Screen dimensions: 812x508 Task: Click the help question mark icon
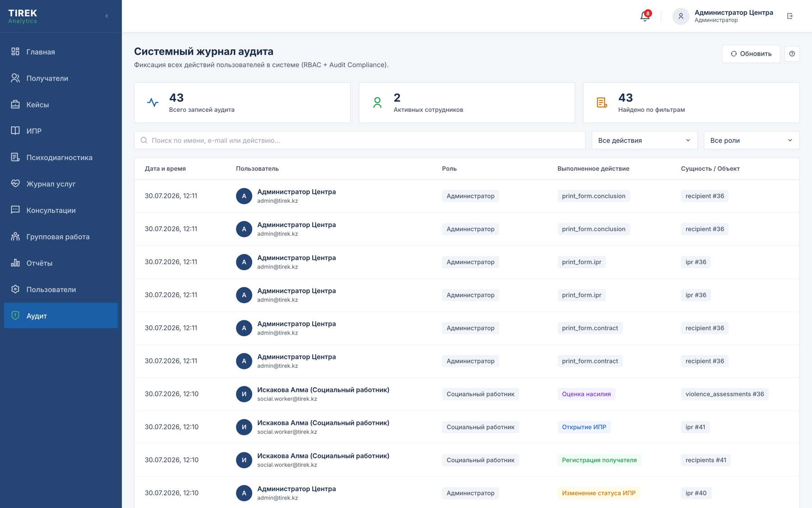(792, 54)
